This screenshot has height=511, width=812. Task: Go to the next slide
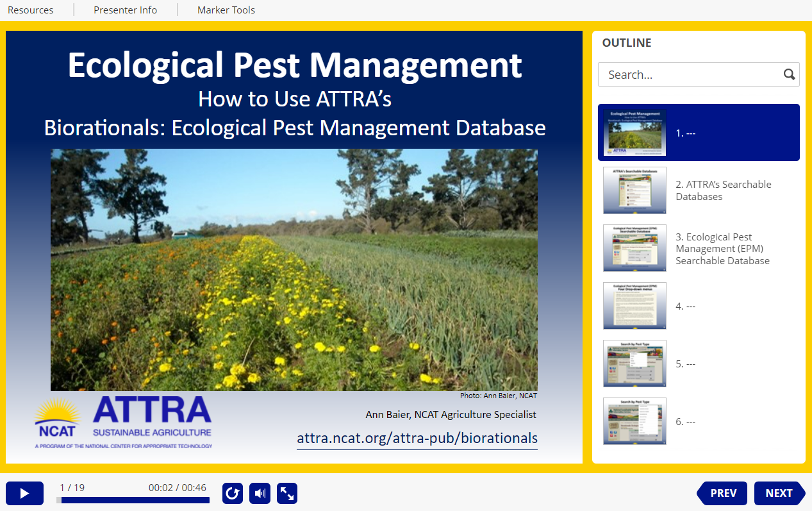pos(779,493)
